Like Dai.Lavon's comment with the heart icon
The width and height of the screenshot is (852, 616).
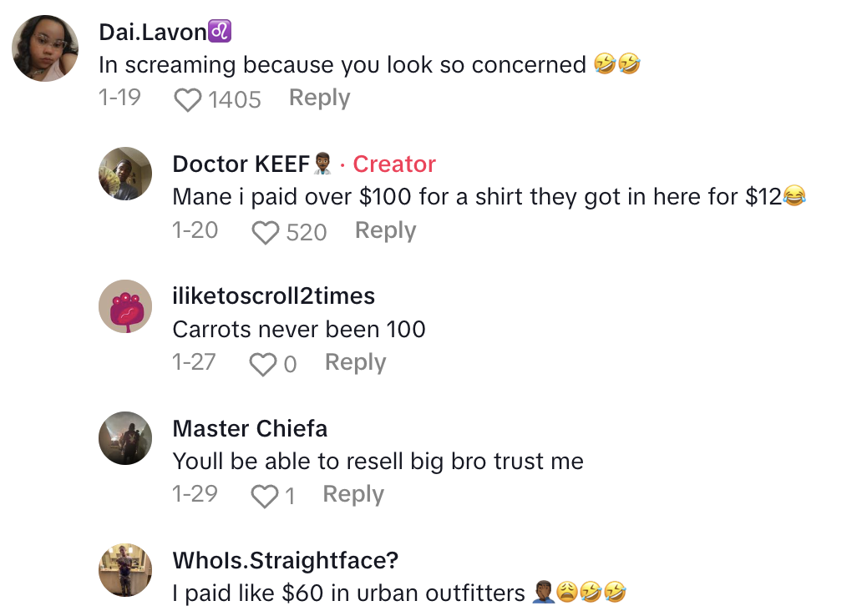[187, 100]
